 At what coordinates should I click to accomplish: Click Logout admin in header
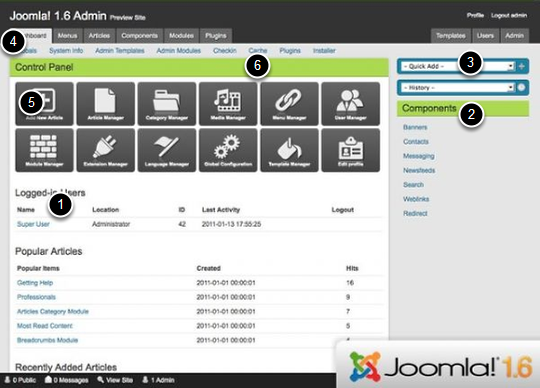[509, 15]
